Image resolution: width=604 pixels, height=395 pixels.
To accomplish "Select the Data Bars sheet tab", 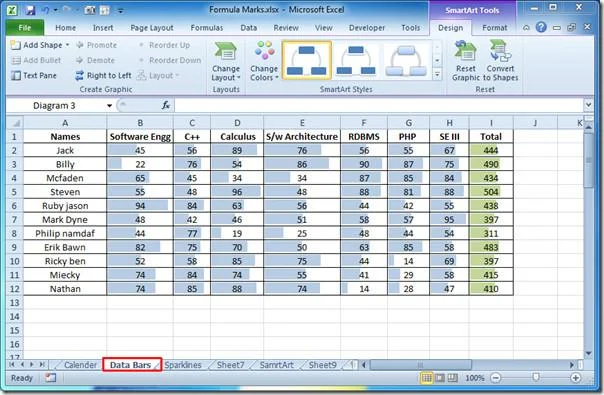I will click(x=131, y=365).
